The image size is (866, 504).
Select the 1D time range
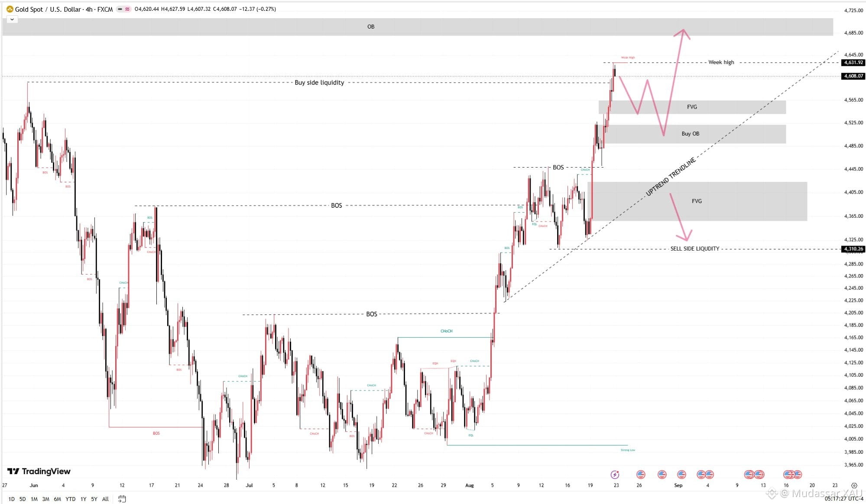pos(11,499)
